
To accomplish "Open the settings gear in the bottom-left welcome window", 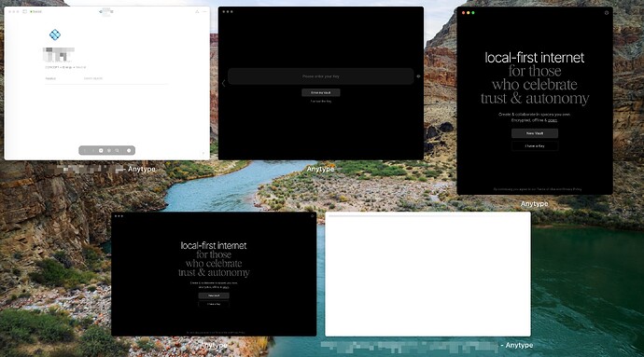I will (x=312, y=216).
